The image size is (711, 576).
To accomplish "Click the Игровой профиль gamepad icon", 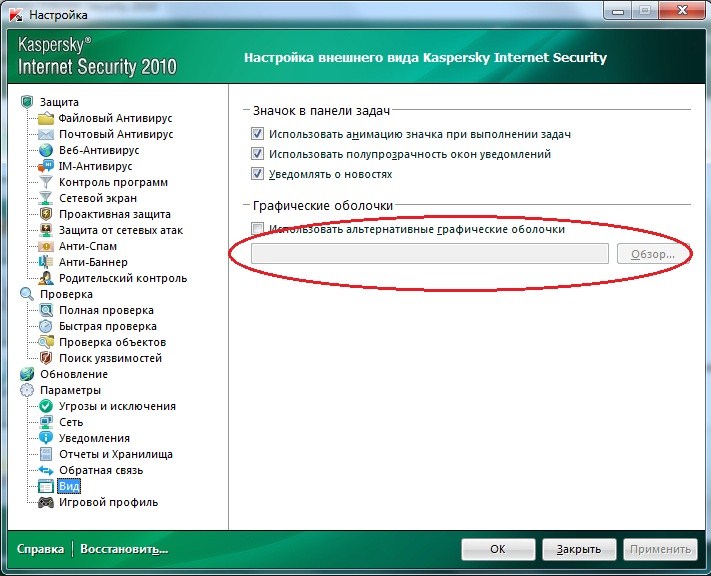I will (x=46, y=502).
